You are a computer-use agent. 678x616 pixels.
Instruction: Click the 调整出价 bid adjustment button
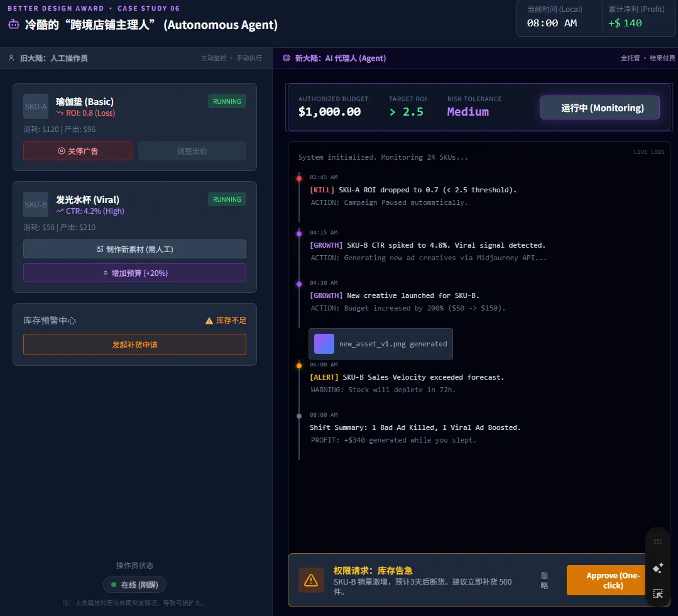tap(192, 151)
